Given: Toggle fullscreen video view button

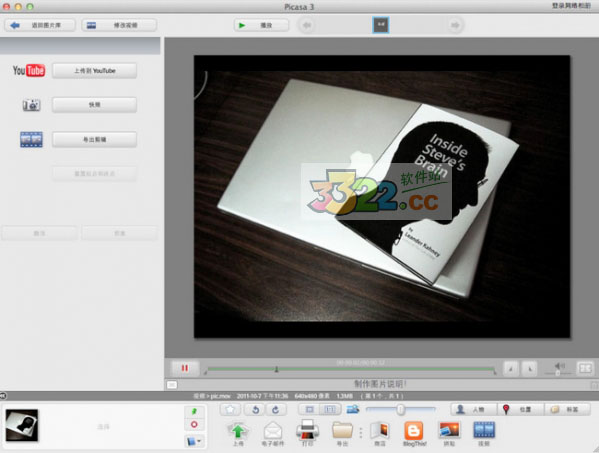Looking at the screenshot, I should point(585,369).
